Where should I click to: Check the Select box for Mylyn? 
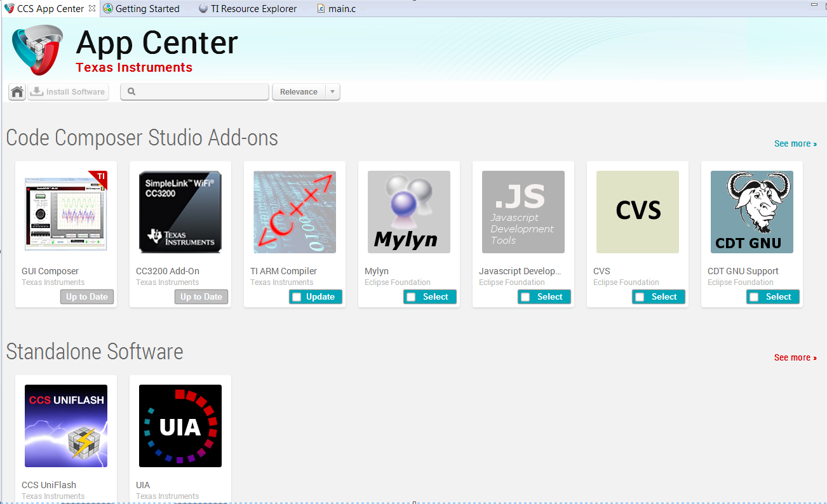(x=411, y=297)
